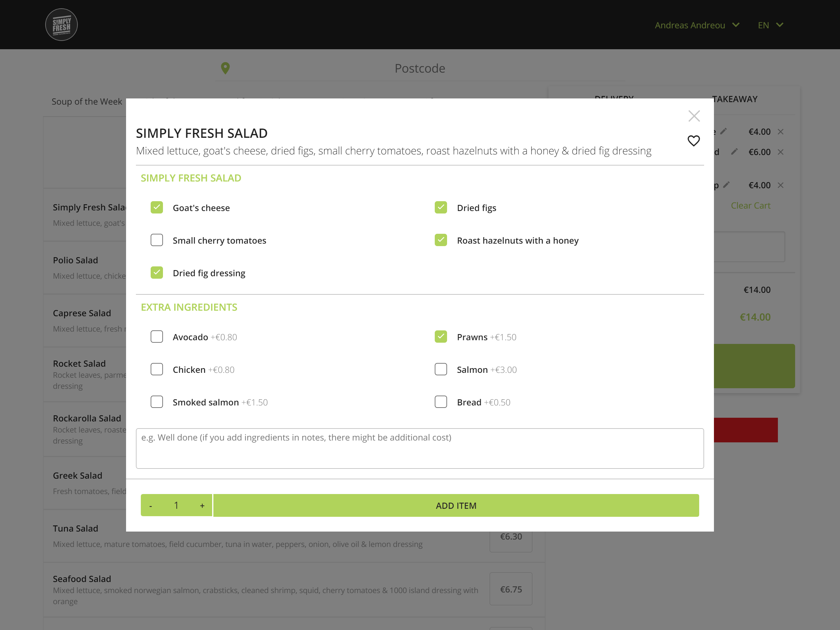Edit the €6.00 cart item
The height and width of the screenshot is (630, 840).
click(x=734, y=152)
